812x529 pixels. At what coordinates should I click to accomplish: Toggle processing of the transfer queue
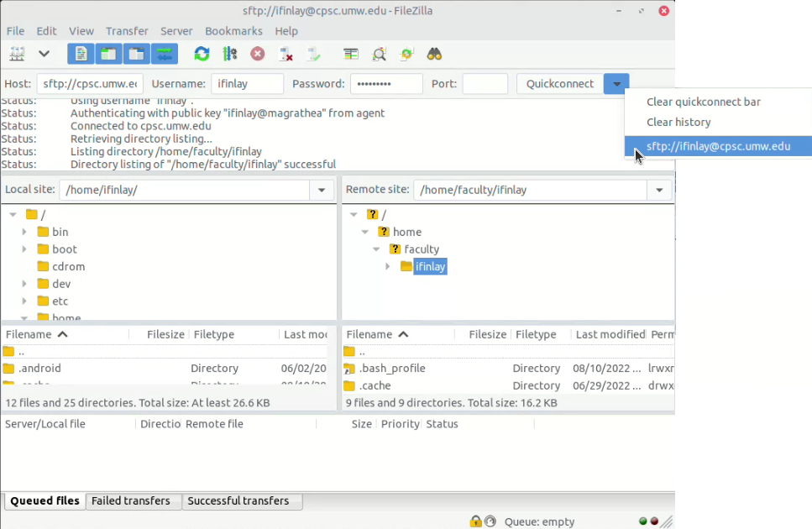229,54
